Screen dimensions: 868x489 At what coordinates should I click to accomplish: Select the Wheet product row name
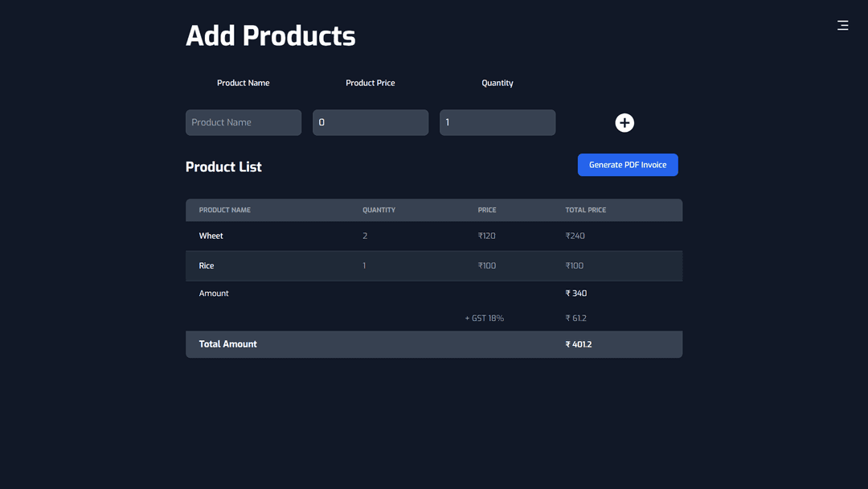(211, 236)
